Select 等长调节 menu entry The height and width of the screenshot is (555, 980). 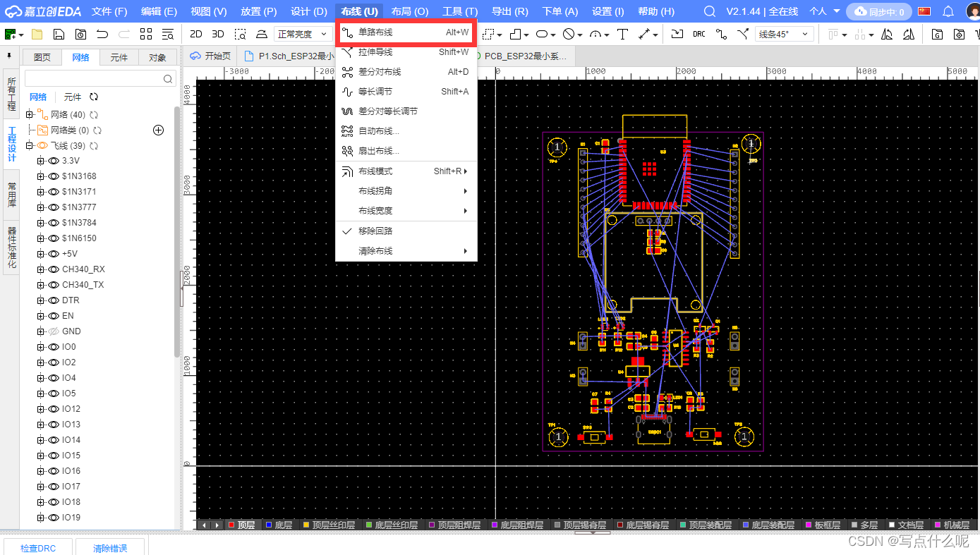tap(406, 92)
